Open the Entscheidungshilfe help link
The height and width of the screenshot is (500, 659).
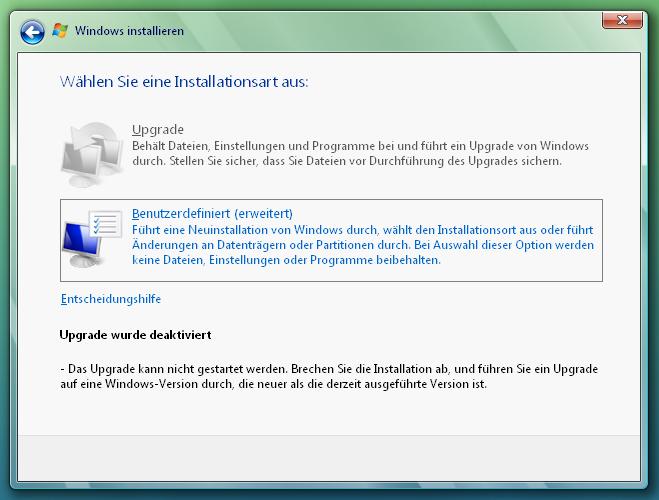111,299
